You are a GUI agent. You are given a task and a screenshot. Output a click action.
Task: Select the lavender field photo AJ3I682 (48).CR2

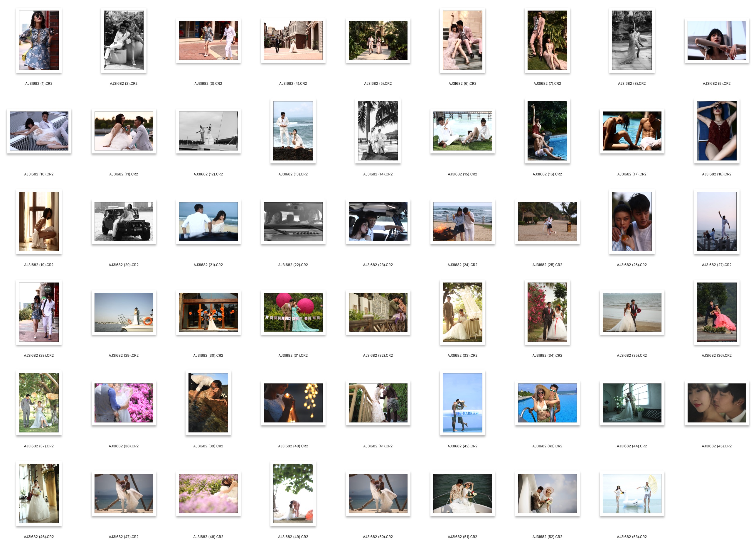pos(208,493)
